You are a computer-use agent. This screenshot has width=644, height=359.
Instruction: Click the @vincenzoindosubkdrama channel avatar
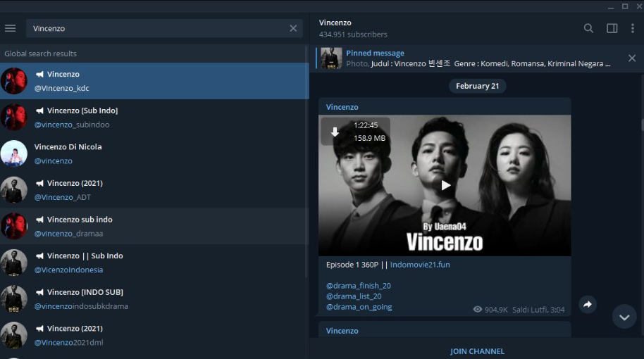point(14,298)
